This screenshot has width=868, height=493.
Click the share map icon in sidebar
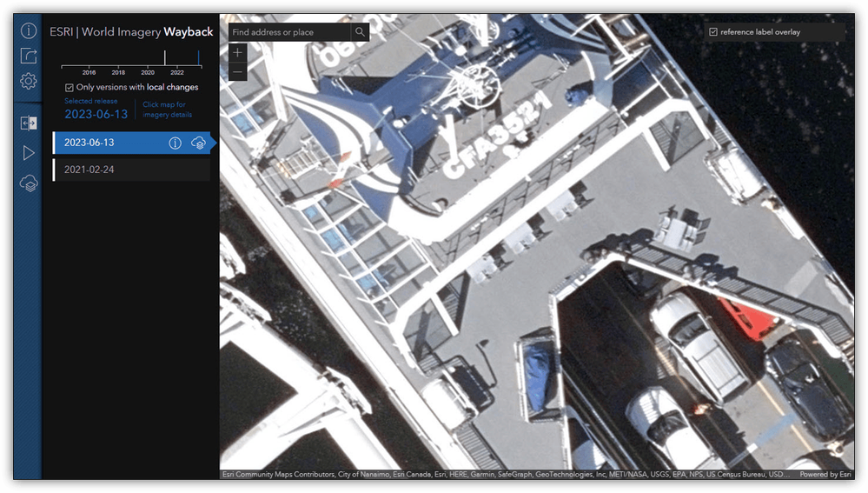pyautogui.click(x=28, y=56)
